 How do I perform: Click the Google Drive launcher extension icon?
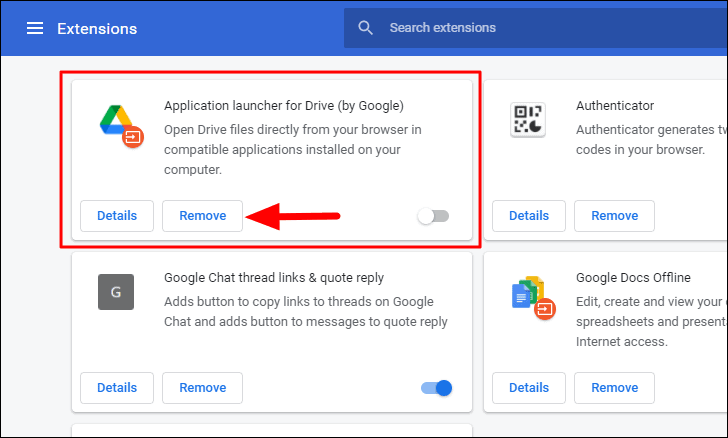pos(122,125)
